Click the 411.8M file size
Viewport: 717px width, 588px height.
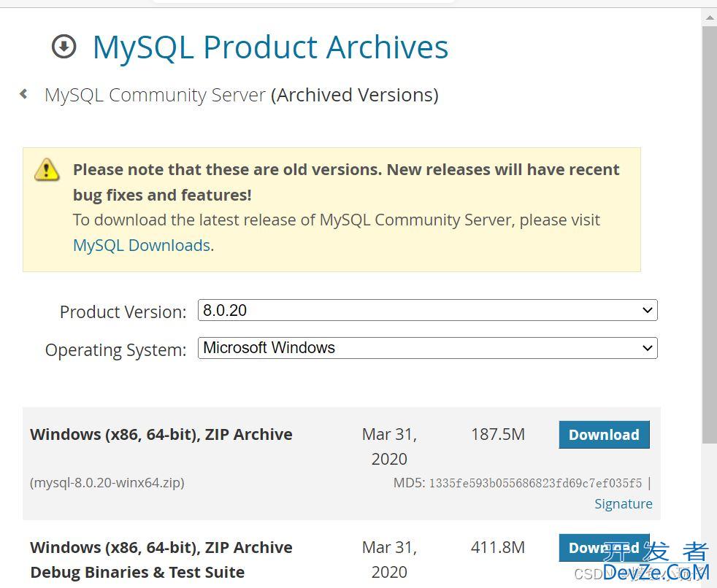pyautogui.click(x=498, y=547)
